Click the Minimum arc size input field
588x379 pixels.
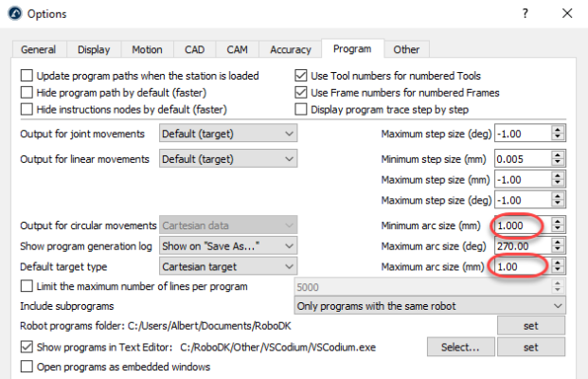click(x=519, y=226)
